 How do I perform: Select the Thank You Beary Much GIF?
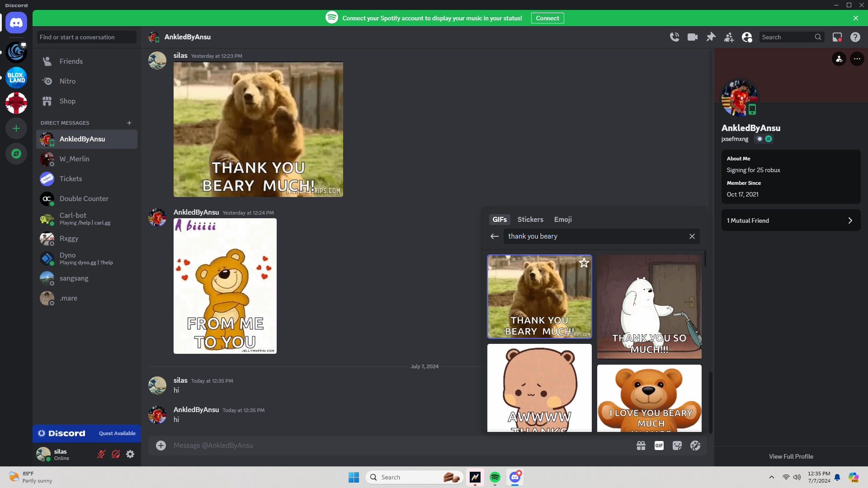click(x=539, y=296)
